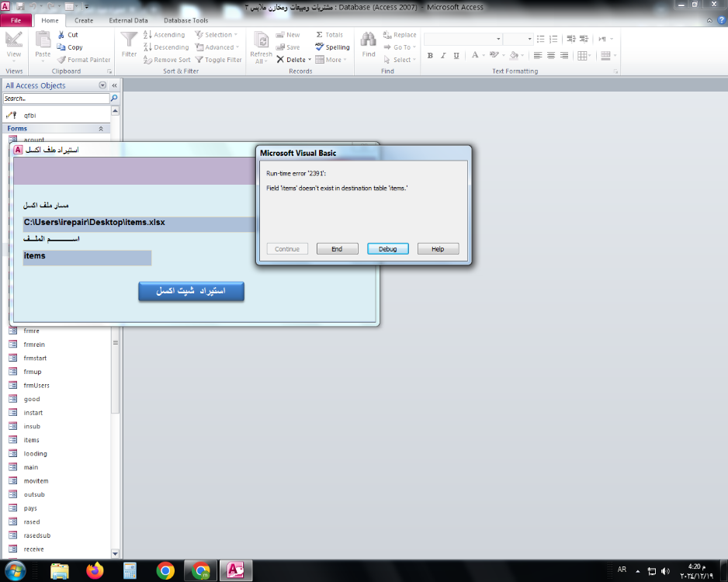
Task: Click the search magnifier icon in navigation pane
Action: click(114, 99)
